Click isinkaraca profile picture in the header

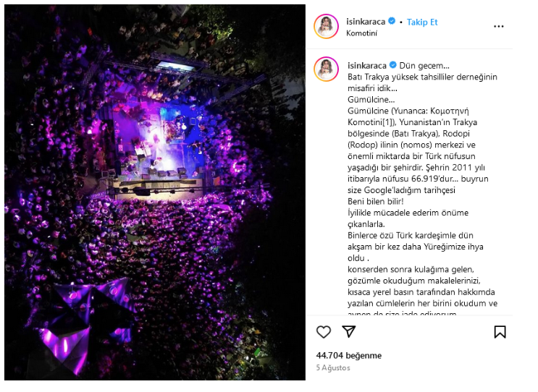pyautogui.click(x=326, y=26)
